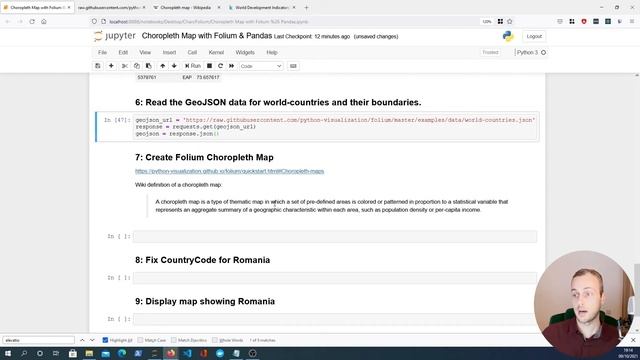Toggle the Match Diacritics checkbox
640x360 pixels.
click(174, 340)
